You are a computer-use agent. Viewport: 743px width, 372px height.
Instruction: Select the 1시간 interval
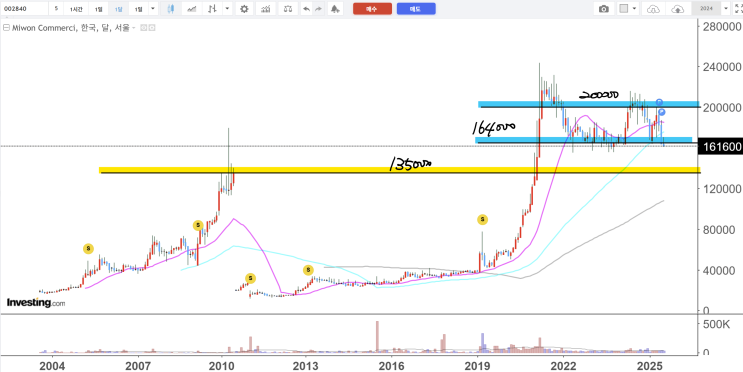tap(76, 9)
